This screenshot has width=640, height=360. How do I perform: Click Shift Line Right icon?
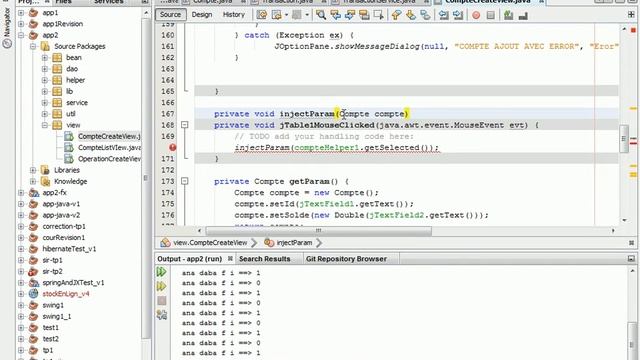458,16
